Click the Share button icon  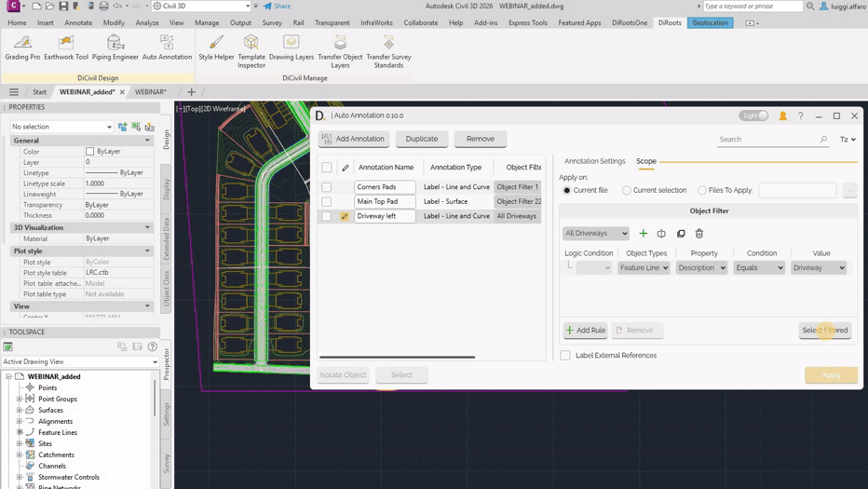[267, 7]
